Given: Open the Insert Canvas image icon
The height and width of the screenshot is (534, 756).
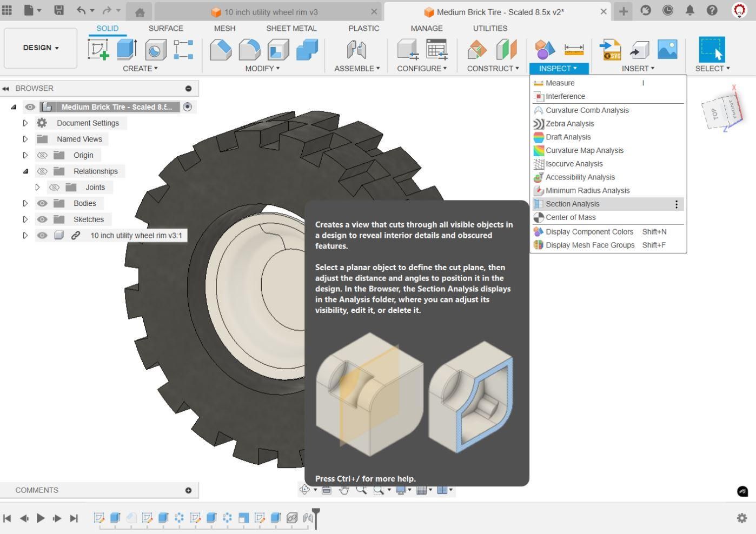Looking at the screenshot, I should pos(667,50).
